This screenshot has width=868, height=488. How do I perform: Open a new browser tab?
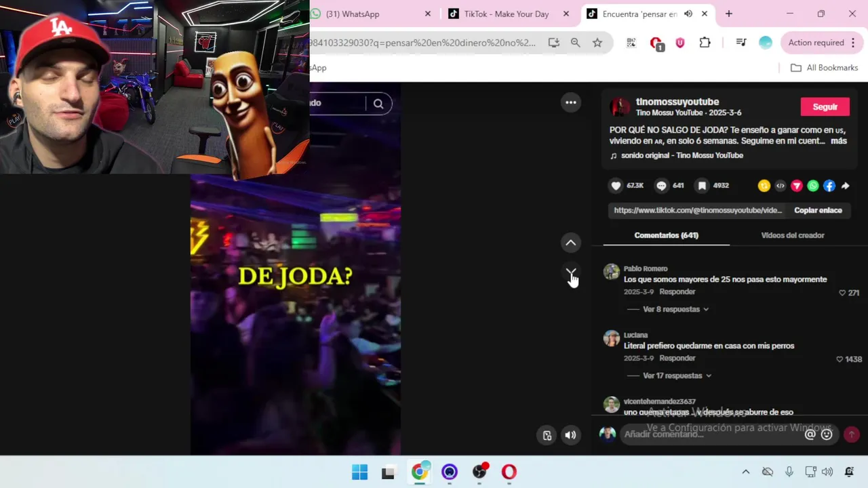(729, 14)
